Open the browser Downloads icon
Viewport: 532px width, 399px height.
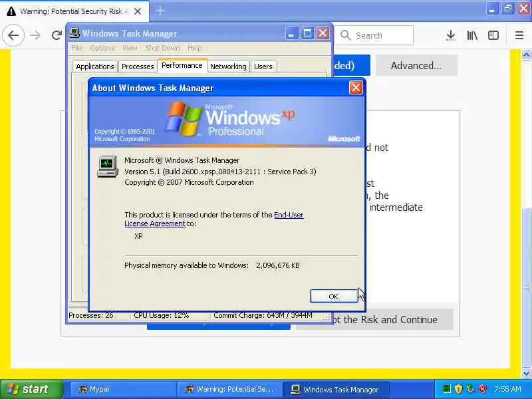pyautogui.click(x=451, y=35)
